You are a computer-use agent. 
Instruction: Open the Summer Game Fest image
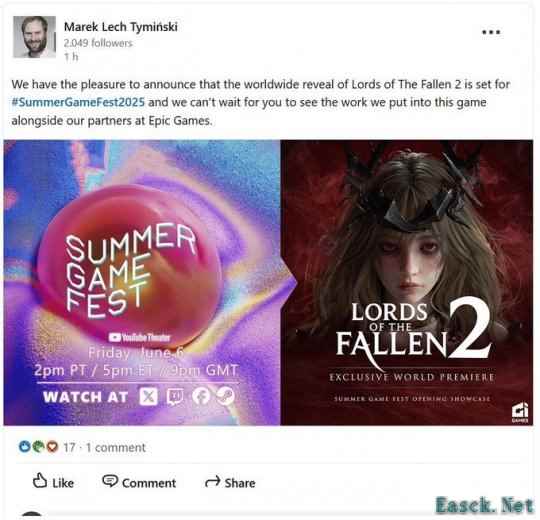point(142,283)
